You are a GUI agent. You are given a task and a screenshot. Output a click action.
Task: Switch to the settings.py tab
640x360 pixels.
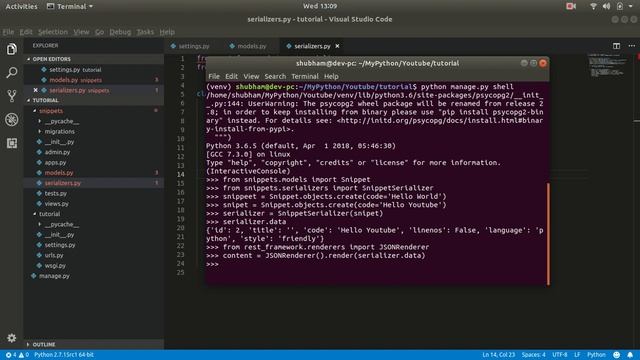tap(190, 46)
